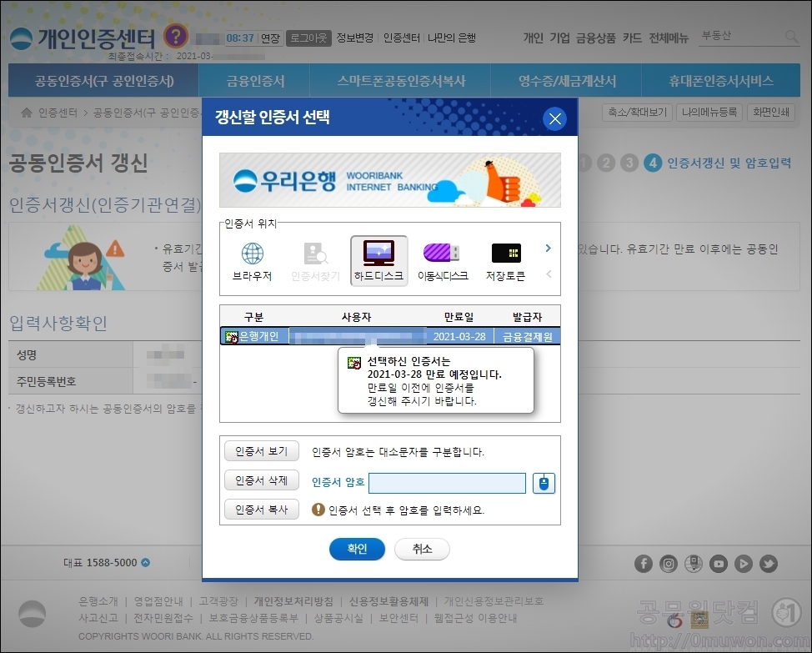
Task: Click the question mark help icon
Action: click(x=176, y=37)
